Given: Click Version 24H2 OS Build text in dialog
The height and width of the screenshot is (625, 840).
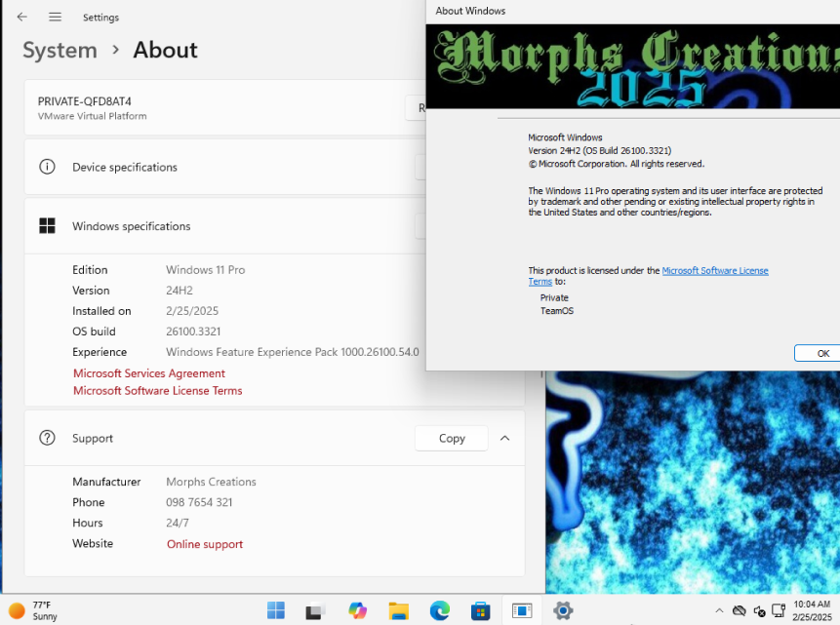Looking at the screenshot, I should pyautogui.click(x=599, y=150).
